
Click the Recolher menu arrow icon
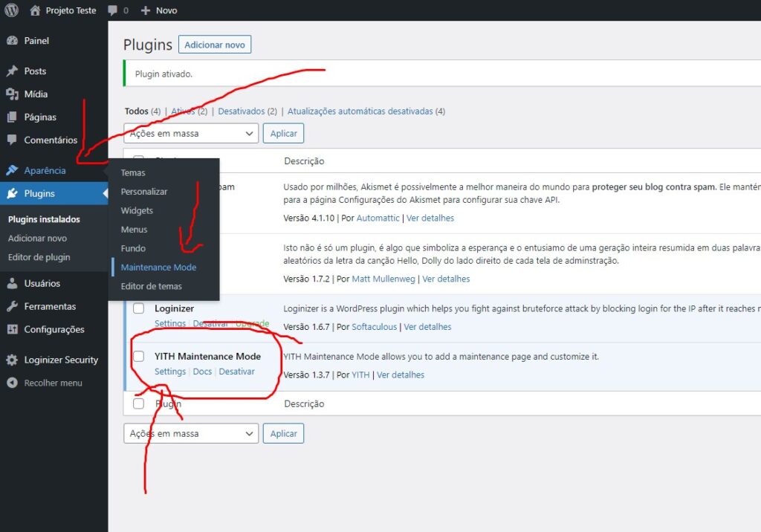[x=12, y=383]
